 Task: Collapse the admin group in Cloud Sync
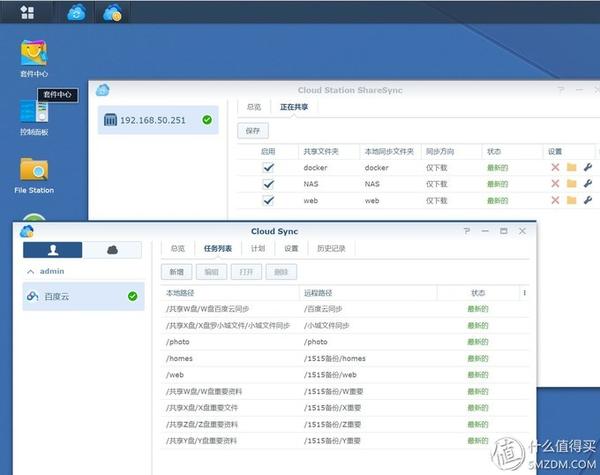[31, 271]
